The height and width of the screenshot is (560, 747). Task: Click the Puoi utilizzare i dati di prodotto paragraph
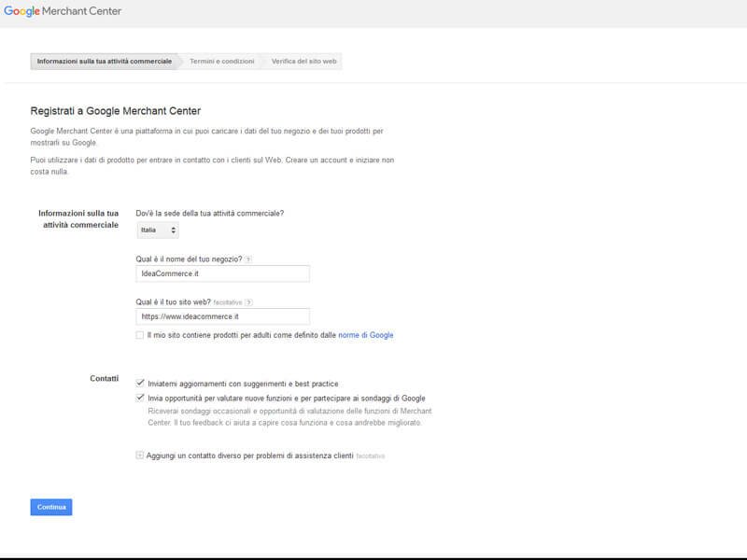[212, 166]
